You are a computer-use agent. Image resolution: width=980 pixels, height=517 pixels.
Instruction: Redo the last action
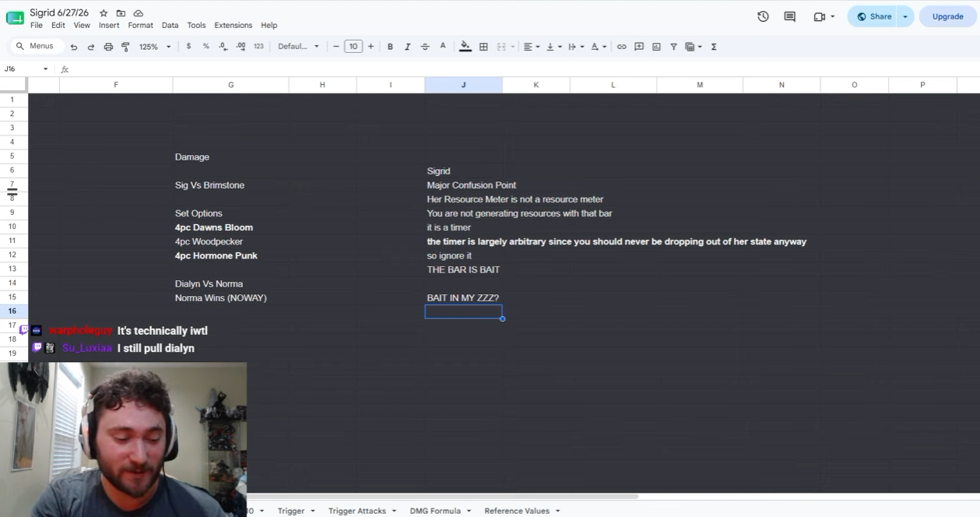pyautogui.click(x=91, y=47)
